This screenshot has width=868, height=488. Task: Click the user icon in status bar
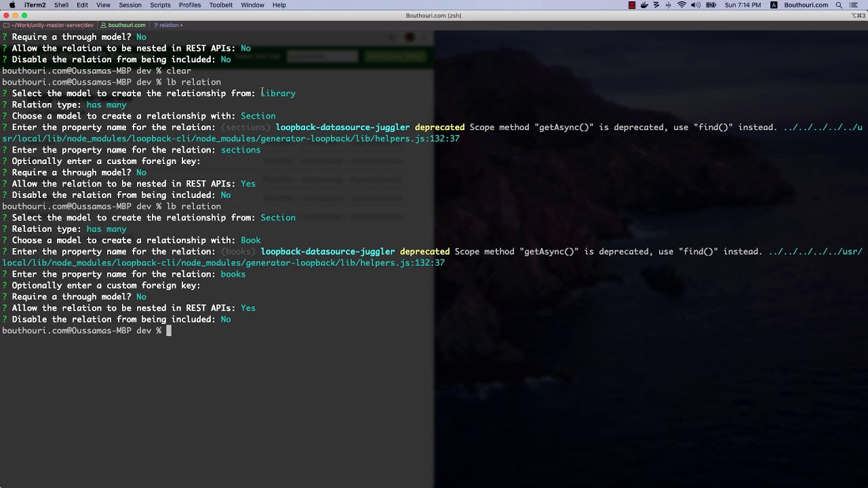coord(103,25)
